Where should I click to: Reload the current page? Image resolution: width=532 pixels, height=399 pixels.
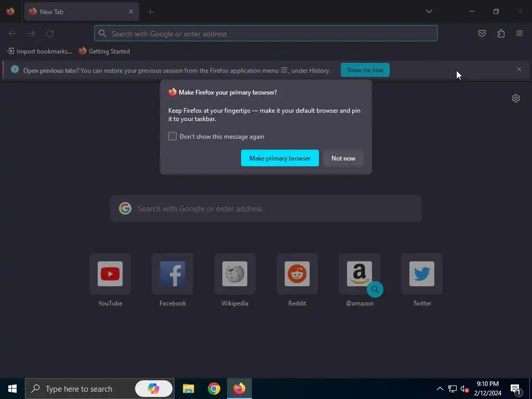[x=50, y=34]
